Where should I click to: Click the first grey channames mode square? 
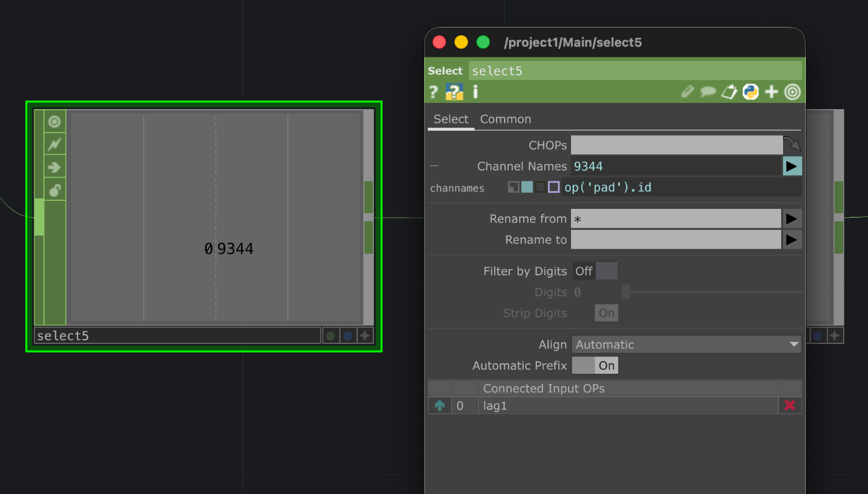(x=513, y=187)
